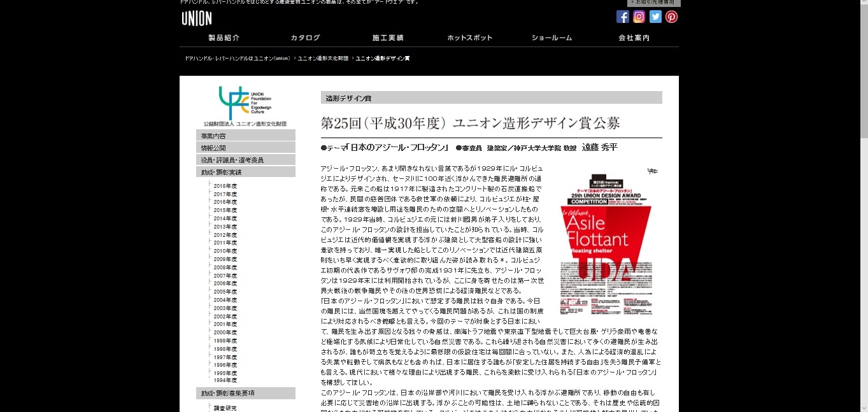Viewport: 868px width, 412px height.
Task: Select 1998年度 in the year list
Action: coord(225,349)
